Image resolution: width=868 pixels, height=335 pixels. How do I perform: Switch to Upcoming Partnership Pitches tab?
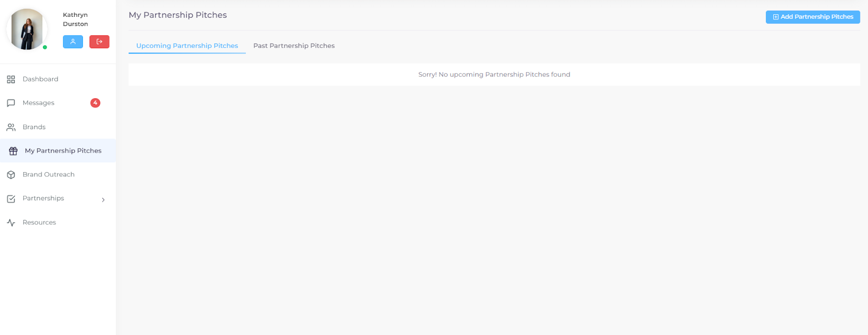pos(187,46)
